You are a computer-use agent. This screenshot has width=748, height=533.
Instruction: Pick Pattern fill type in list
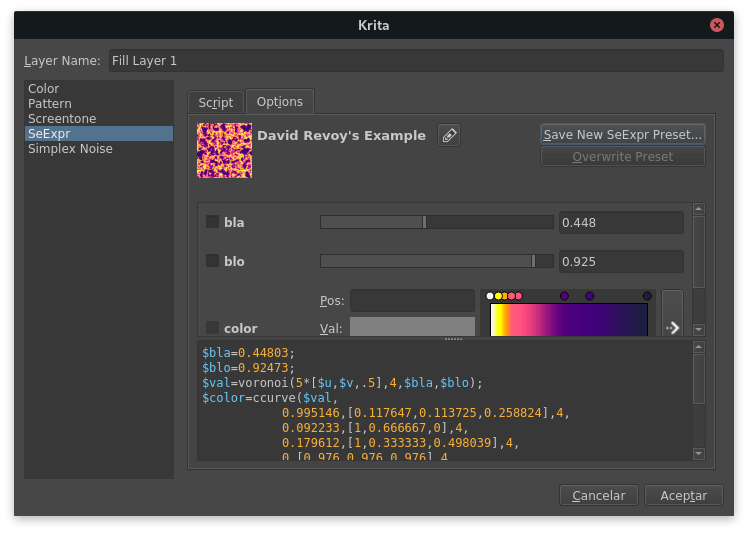50,104
